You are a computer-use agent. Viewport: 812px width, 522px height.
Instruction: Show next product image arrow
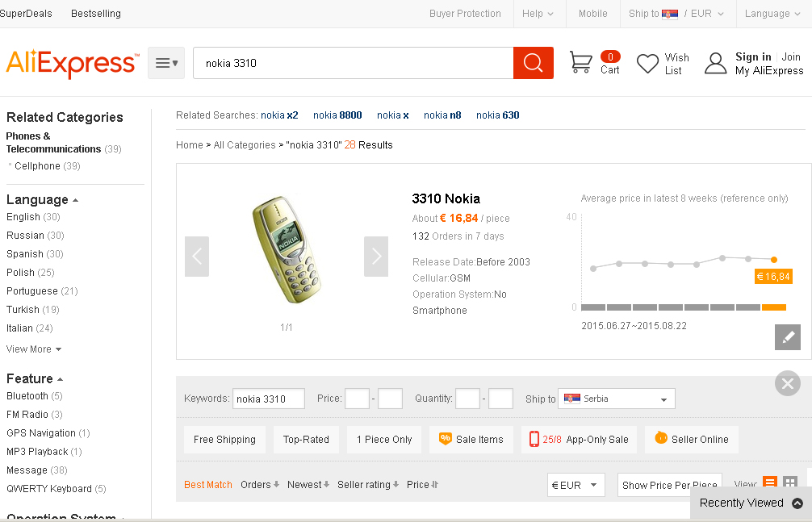click(x=376, y=257)
